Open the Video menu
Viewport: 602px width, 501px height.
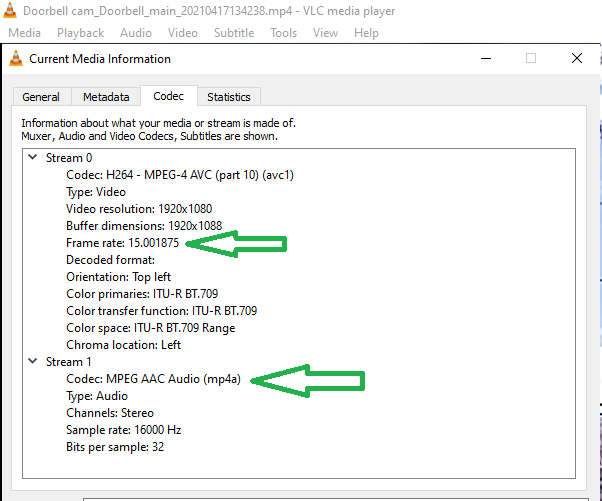point(183,33)
